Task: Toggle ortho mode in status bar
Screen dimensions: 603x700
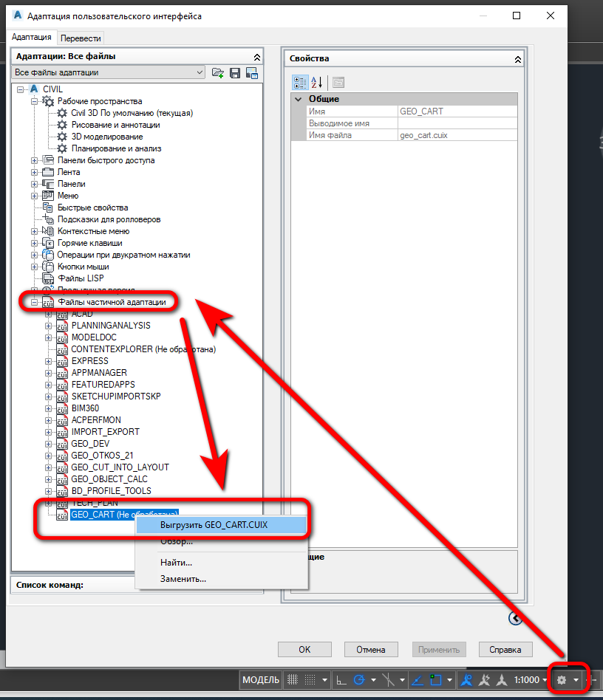Action: click(x=341, y=679)
